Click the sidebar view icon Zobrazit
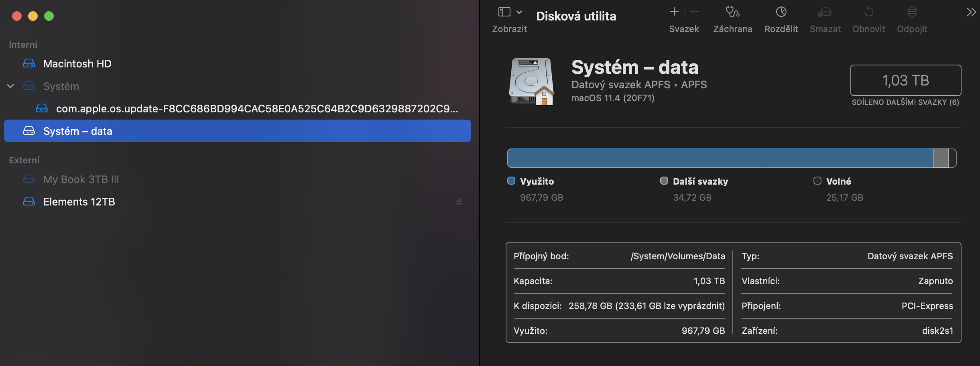The width and height of the screenshot is (980, 366). click(x=504, y=12)
